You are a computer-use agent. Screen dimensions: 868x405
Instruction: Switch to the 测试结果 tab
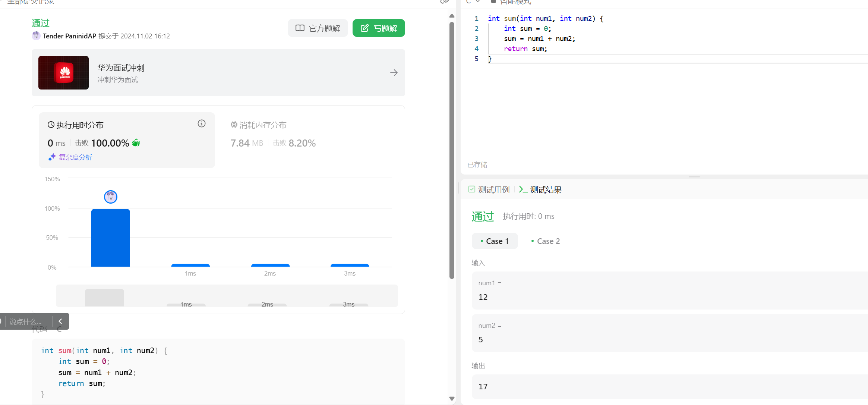click(540, 190)
